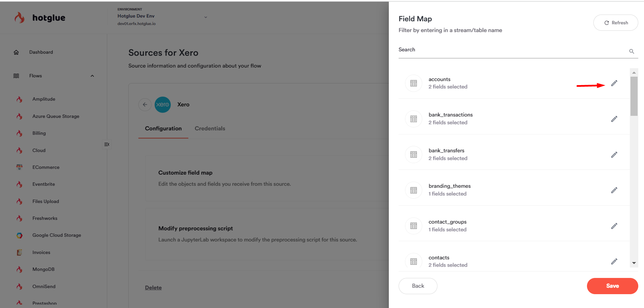Switch to the Configuration tab
Viewport: 644px width, 308px height.
click(163, 128)
